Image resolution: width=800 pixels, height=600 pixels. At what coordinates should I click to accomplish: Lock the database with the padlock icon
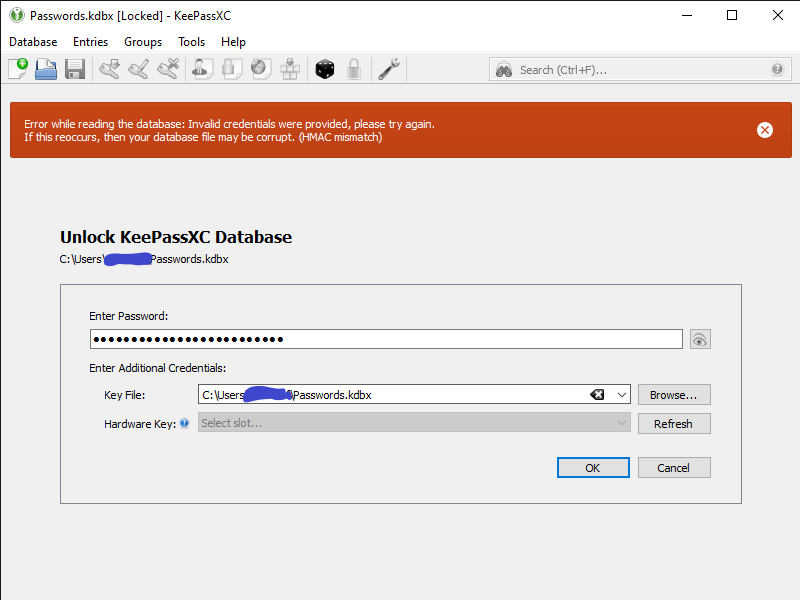pyautogui.click(x=352, y=68)
